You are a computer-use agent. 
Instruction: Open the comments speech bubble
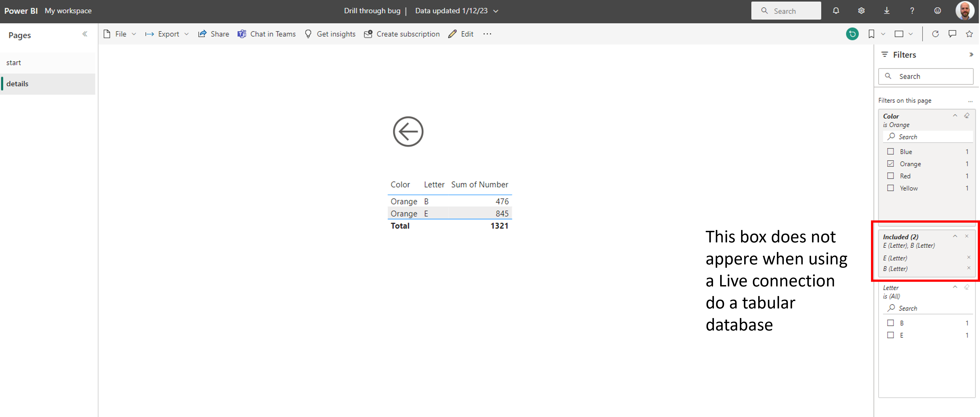(952, 34)
